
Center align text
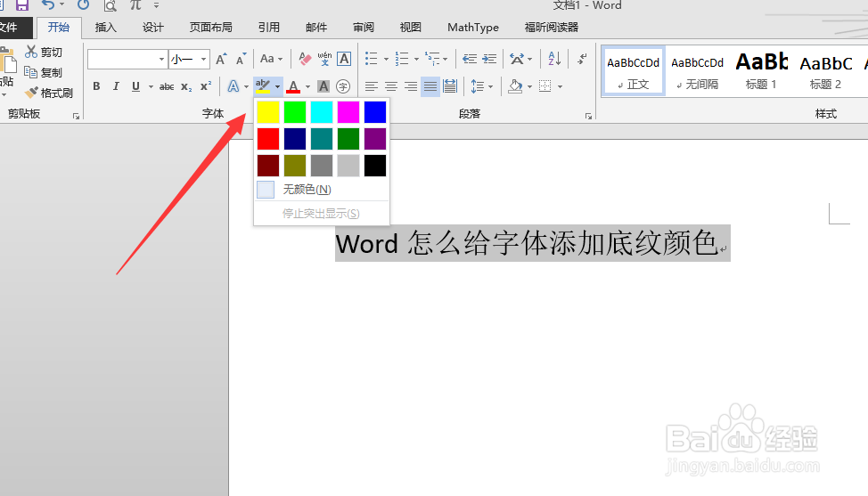pos(391,86)
